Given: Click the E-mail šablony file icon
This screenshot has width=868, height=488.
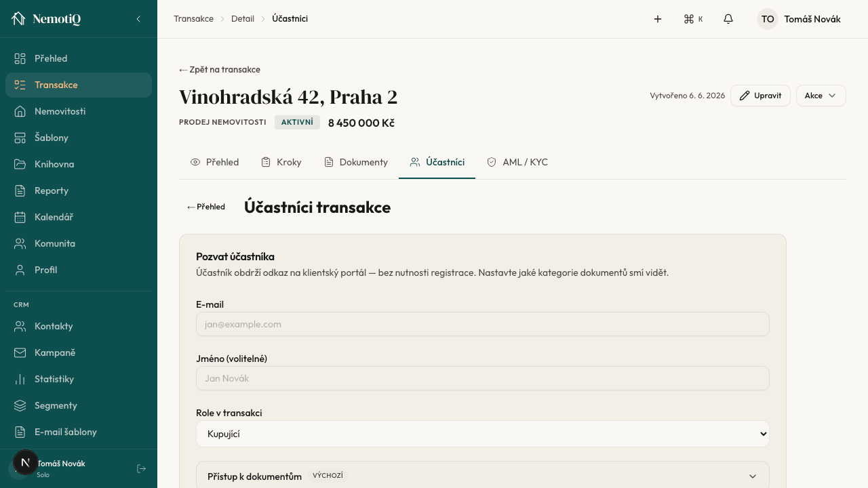Looking at the screenshot, I should click(x=20, y=432).
